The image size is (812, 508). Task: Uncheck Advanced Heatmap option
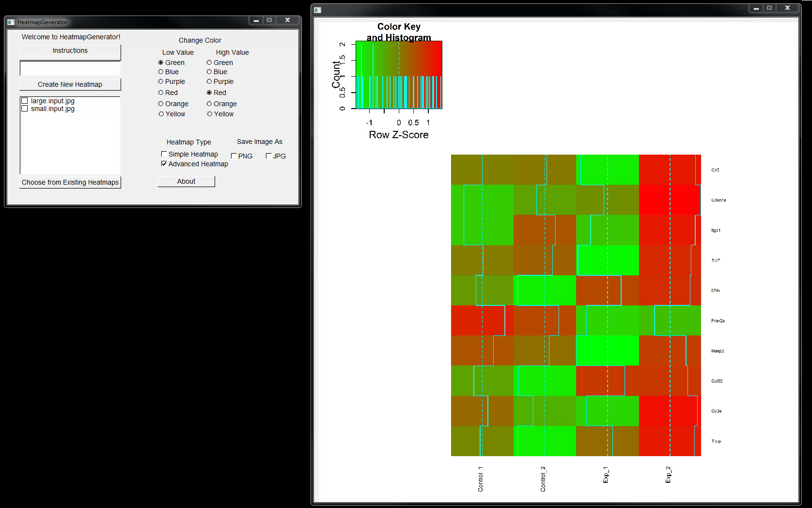164,164
